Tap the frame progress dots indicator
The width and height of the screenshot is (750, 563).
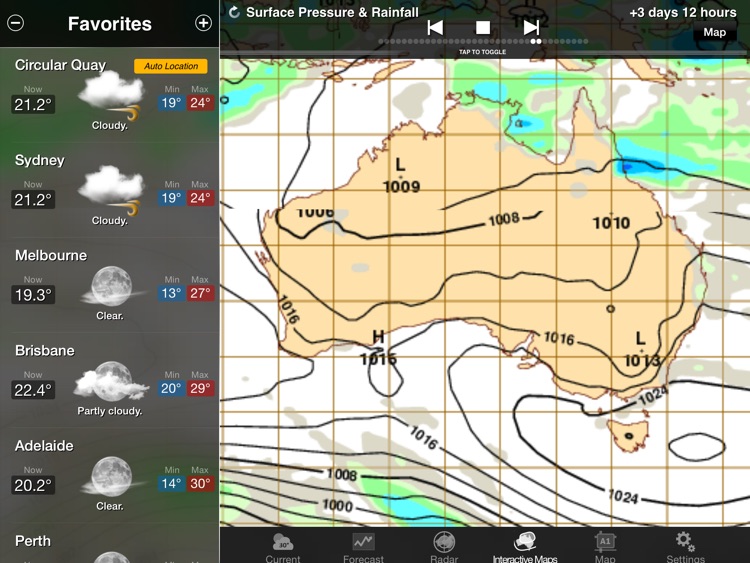click(x=483, y=42)
